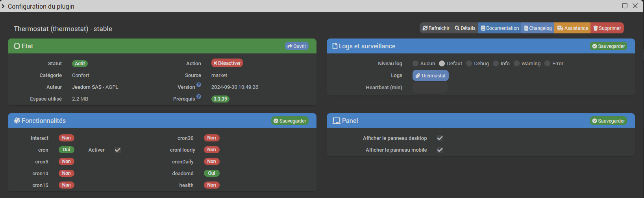Click the 3.3.39 prerequisite badge

point(220,99)
